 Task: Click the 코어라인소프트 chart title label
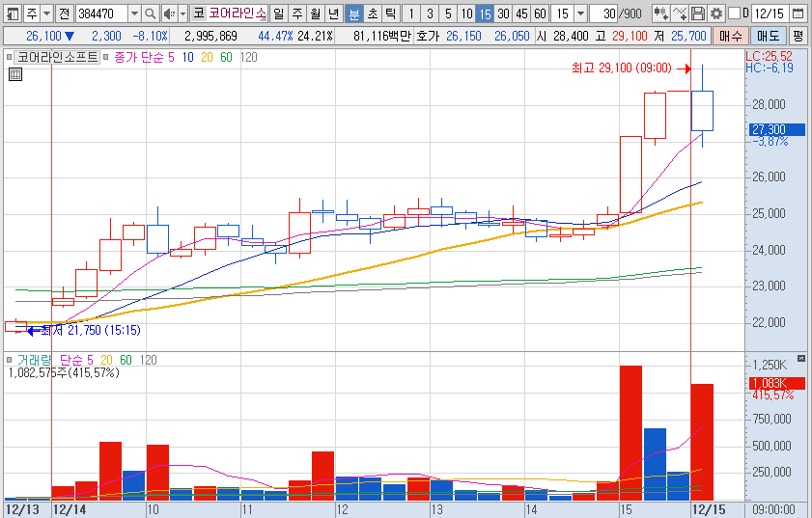coord(57,58)
